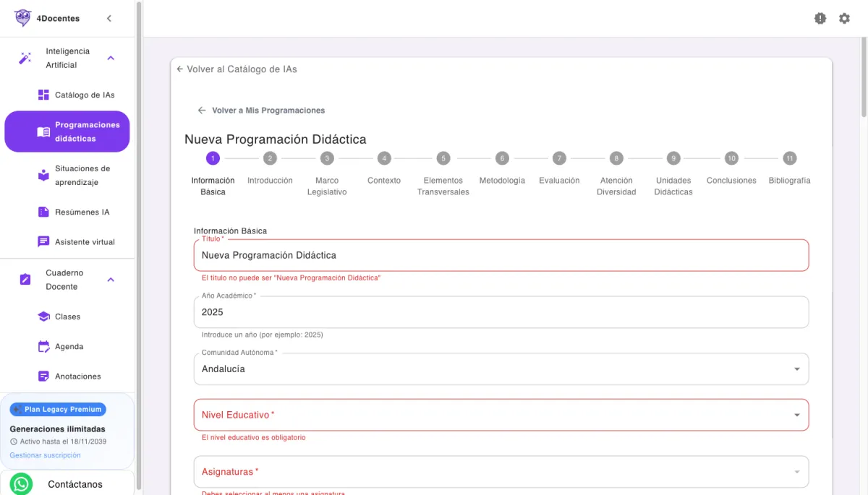Screen dimensions: 868x495
Task: Open Resúmenes IA section
Action: (82, 212)
